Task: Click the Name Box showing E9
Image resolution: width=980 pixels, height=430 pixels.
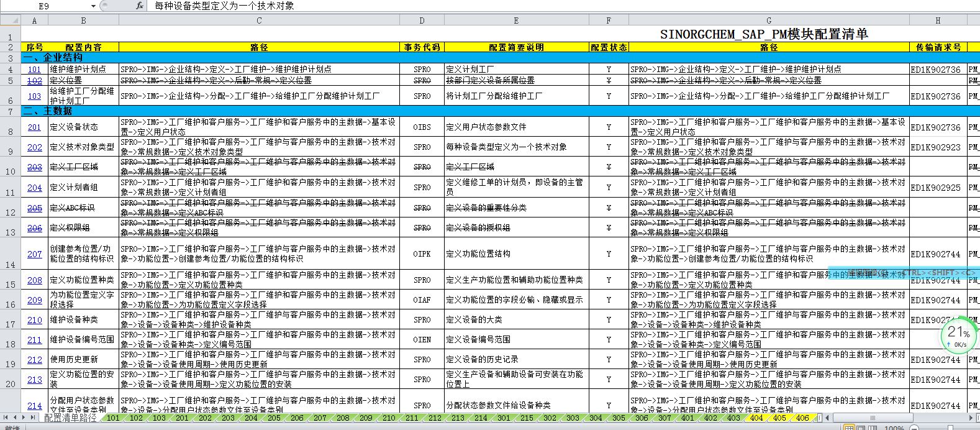Action: (45, 6)
